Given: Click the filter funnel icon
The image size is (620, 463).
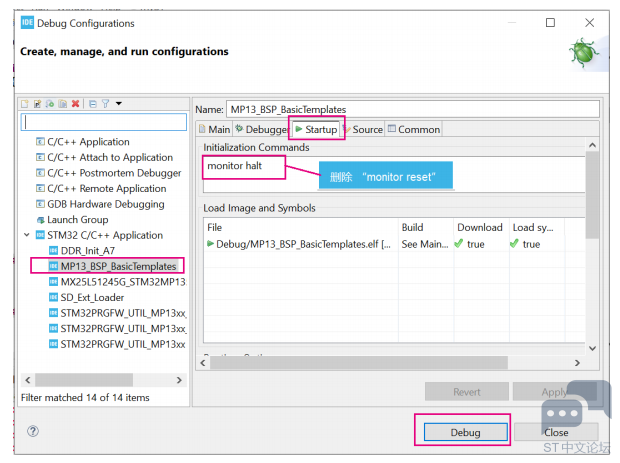Looking at the screenshot, I should tap(106, 104).
